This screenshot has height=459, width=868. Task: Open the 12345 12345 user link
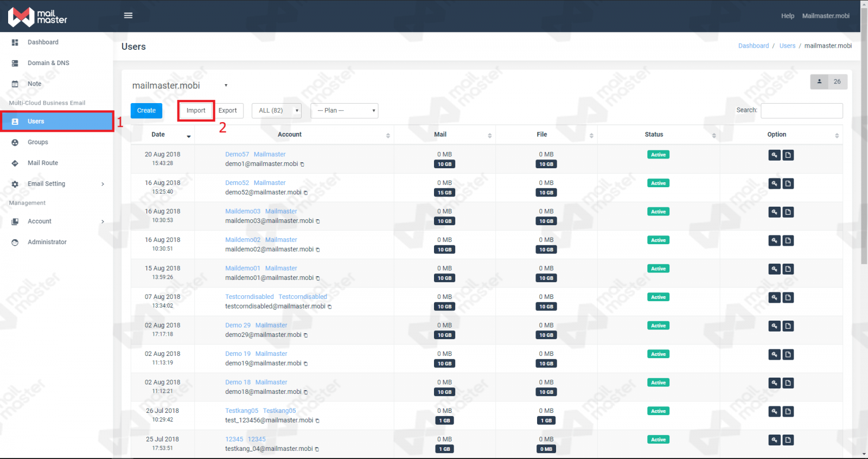(245, 439)
